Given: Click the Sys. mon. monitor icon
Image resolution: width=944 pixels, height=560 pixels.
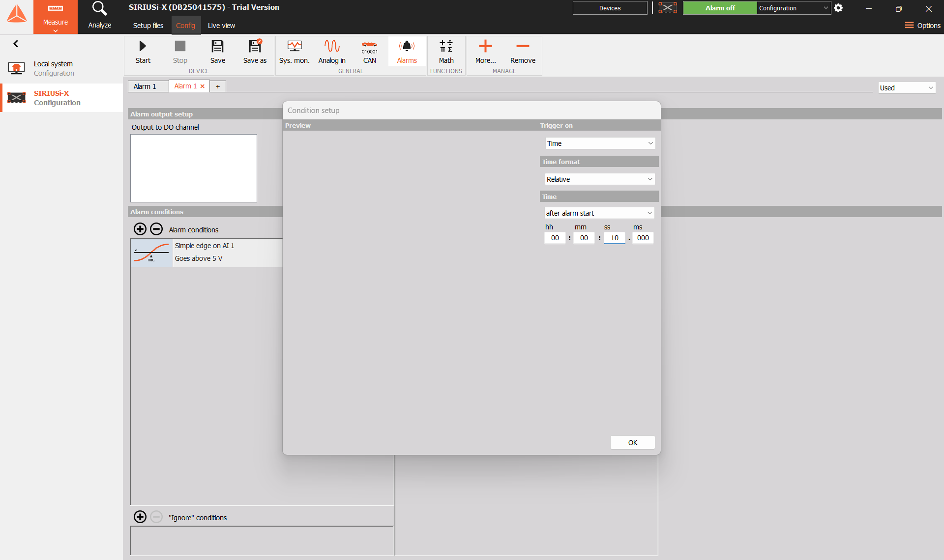Looking at the screenshot, I should tap(294, 46).
